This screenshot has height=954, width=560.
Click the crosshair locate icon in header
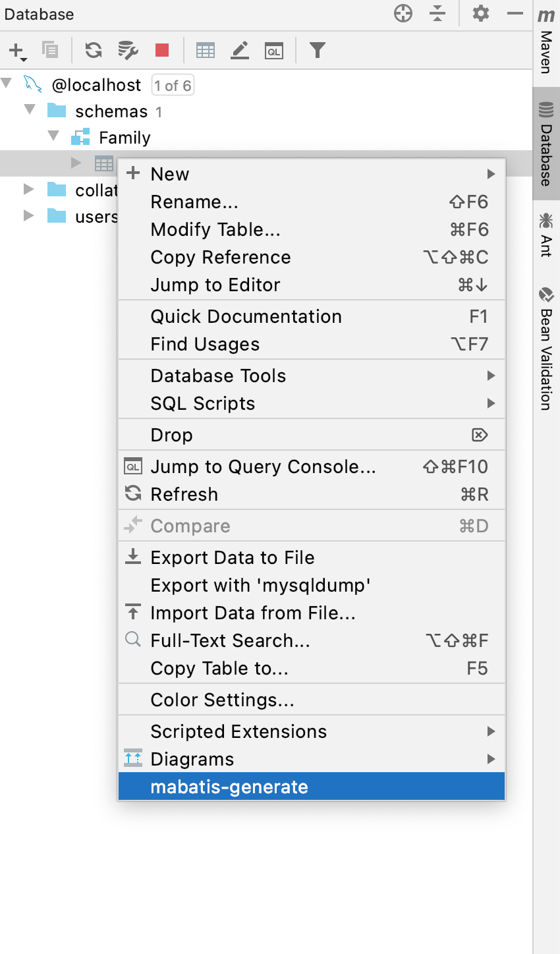click(x=403, y=13)
